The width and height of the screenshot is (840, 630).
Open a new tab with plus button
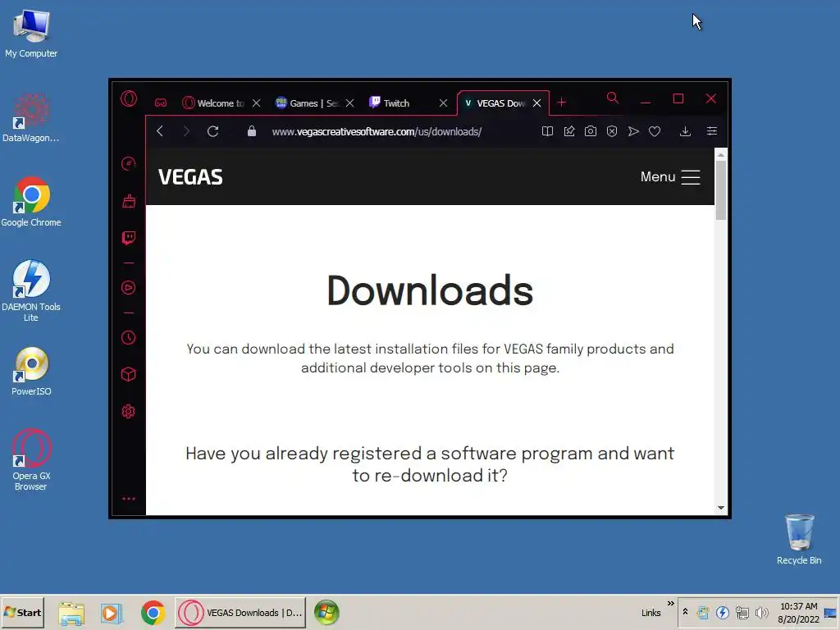click(561, 103)
